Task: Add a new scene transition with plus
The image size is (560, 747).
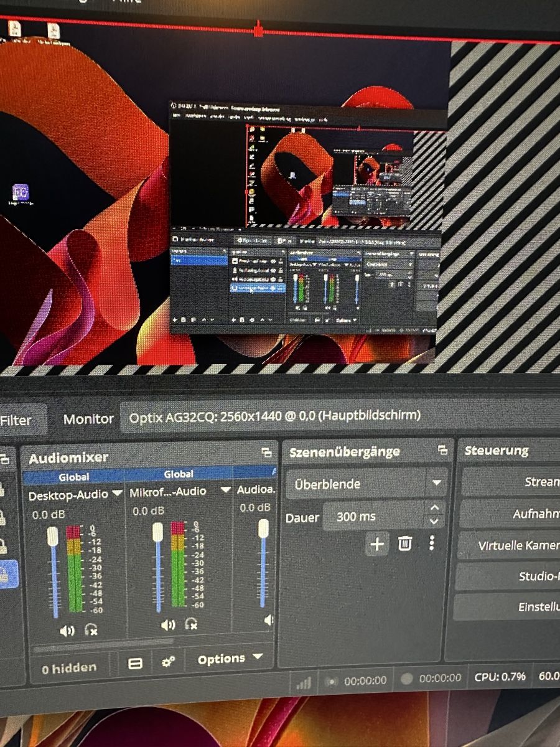Action: (x=377, y=544)
